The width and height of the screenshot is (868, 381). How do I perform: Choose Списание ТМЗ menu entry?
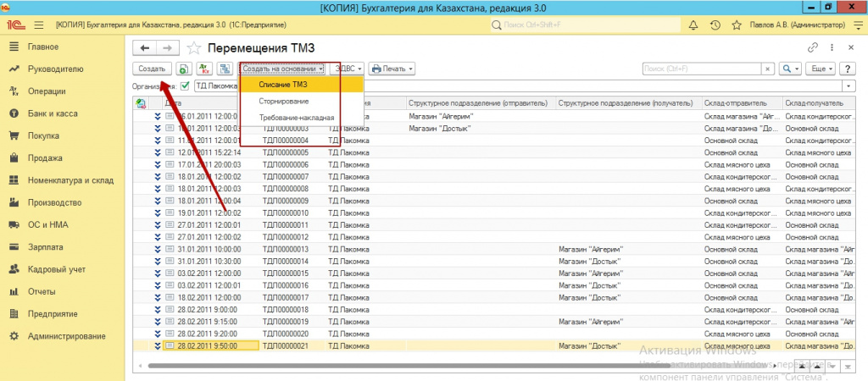[301, 85]
